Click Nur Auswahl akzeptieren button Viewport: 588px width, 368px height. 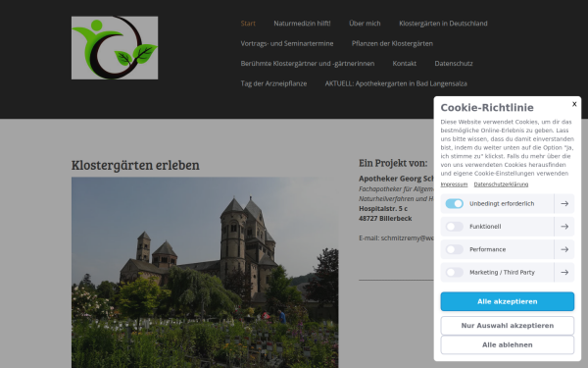coord(507,326)
